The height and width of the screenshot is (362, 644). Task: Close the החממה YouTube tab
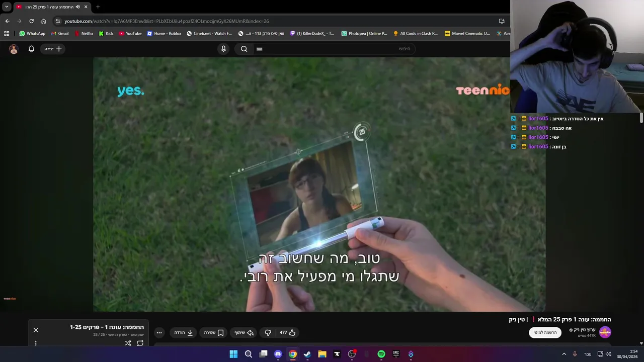coord(86,7)
